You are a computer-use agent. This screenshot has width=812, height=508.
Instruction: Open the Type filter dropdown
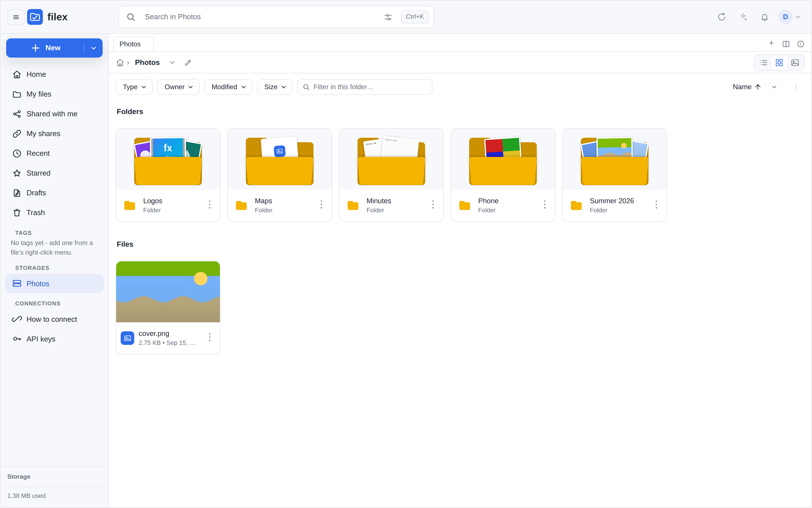(x=134, y=87)
